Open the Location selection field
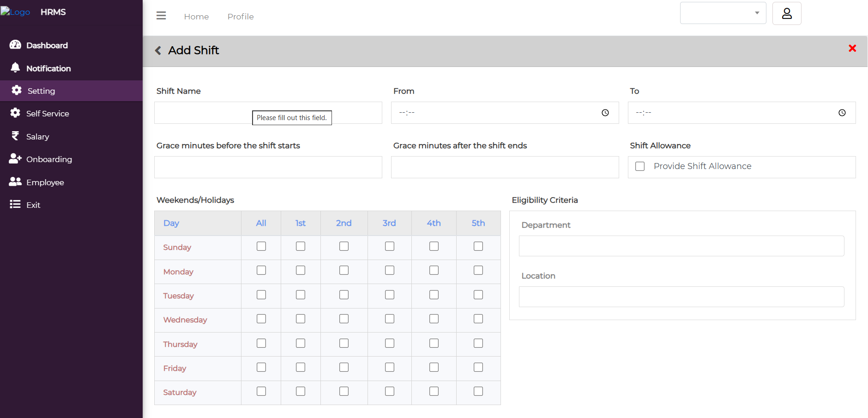Image resolution: width=868 pixels, height=418 pixels. pyautogui.click(x=681, y=297)
